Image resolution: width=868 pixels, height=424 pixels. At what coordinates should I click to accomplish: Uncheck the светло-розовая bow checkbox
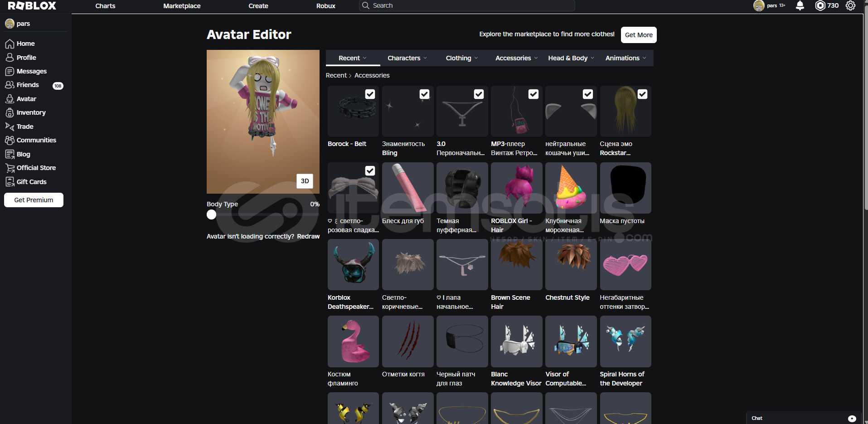coord(370,171)
